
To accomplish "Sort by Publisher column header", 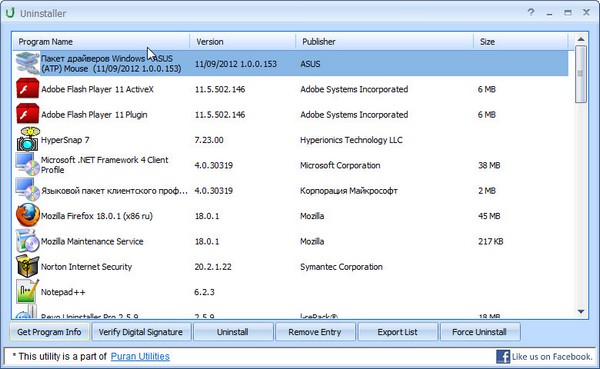I will pyautogui.click(x=385, y=41).
